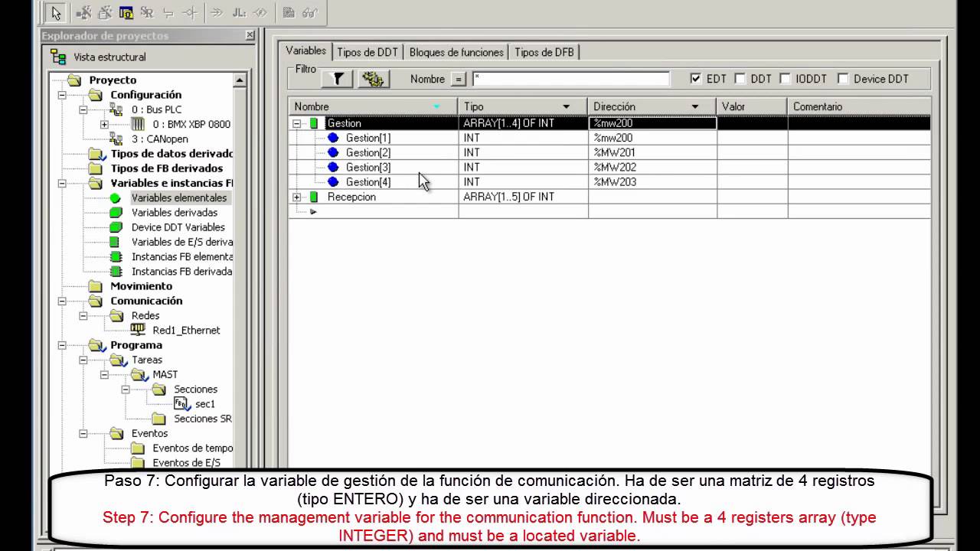Click the Red1_Ethernet network icon
The height and width of the screenshot is (551, 980).
138,330
